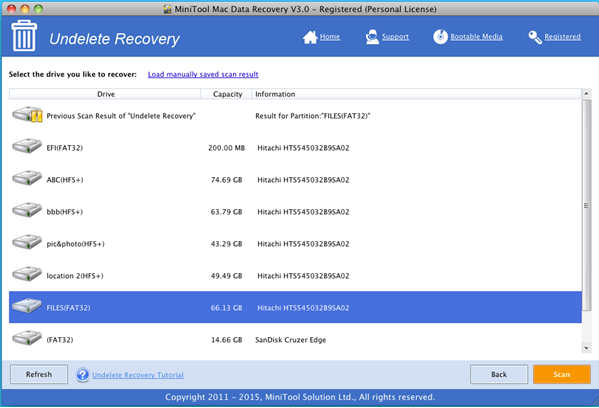
Task: Open the Undelete Recovery Tutorial link
Action: pos(138,375)
